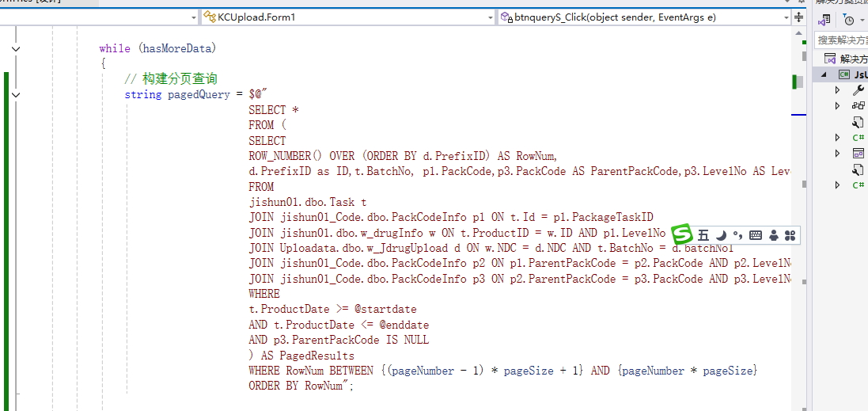Collapse the pagedQuery string outlining region

click(16, 95)
